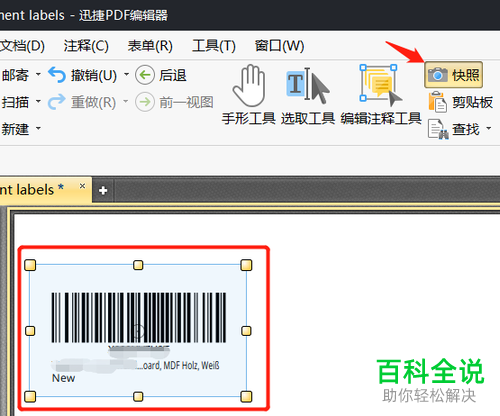This screenshot has height=416, width=500.
Task: Click the left-middle selection resize handle
Action: tap(30, 331)
